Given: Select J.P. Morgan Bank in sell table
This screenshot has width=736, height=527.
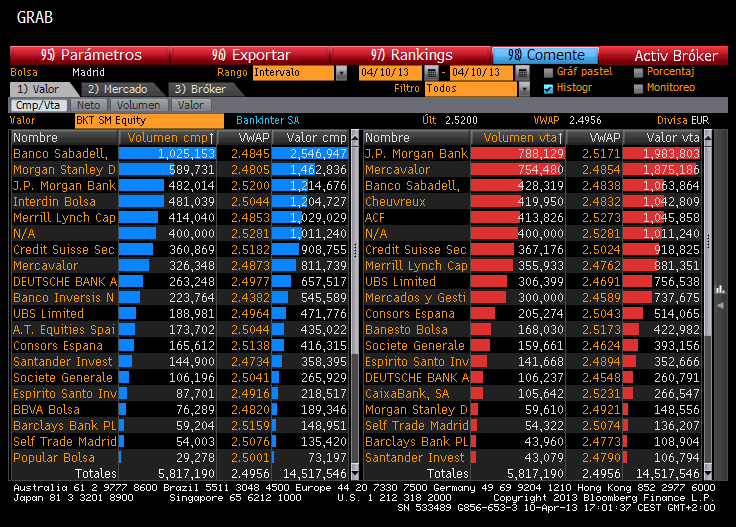Looking at the screenshot, I should (533, 154).
